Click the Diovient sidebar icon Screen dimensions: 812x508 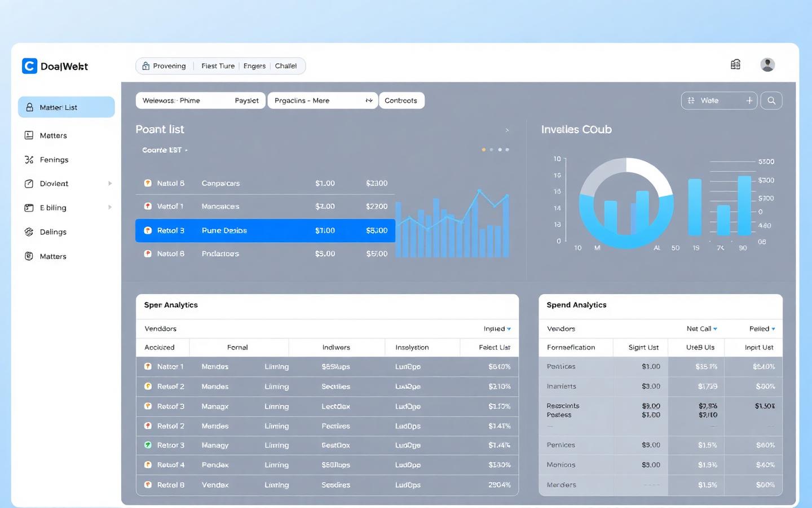[x=29, y=183]
